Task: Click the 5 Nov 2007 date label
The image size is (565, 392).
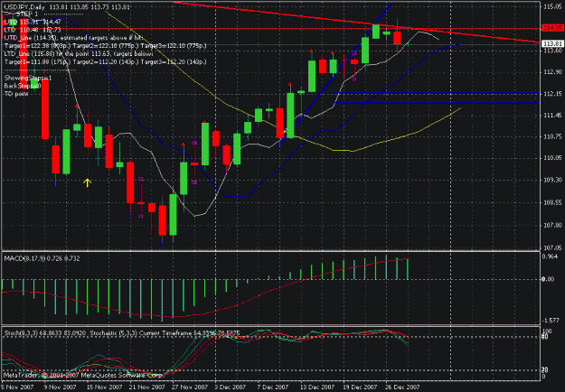Action: coord(17,387)
